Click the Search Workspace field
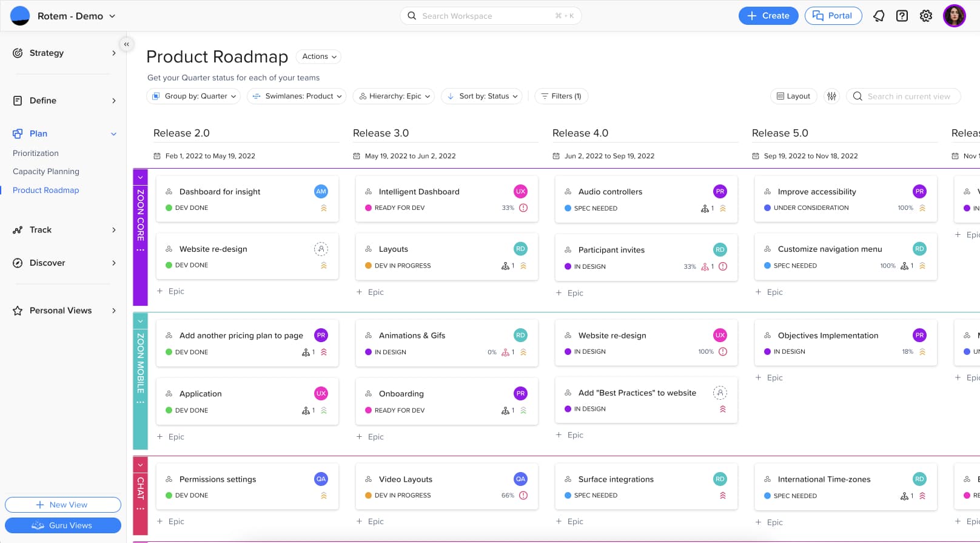Image resolution: width=980 pixels, height=543 pixels. point(490,16)
